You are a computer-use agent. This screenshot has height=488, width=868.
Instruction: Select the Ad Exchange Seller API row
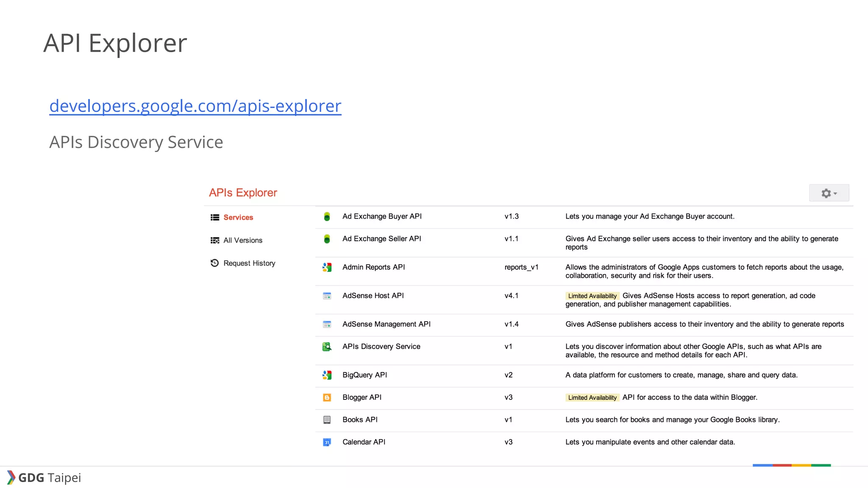[381, 239]
